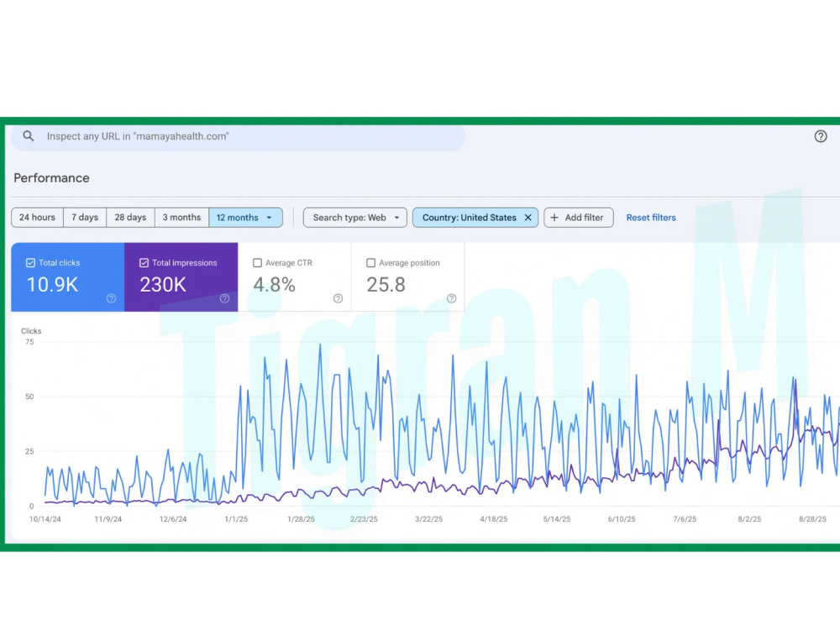Click the 12/6/24 date axis label

[173, 519]
